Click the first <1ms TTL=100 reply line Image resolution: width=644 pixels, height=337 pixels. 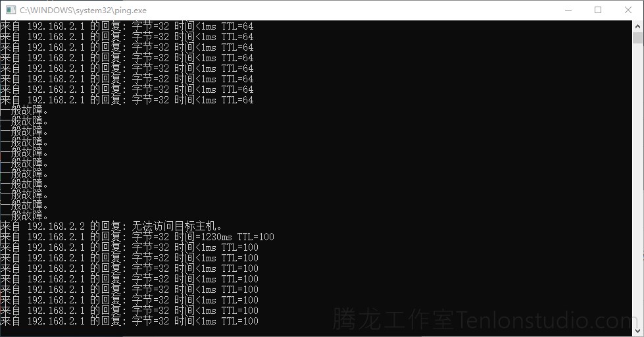pos(130,247)
